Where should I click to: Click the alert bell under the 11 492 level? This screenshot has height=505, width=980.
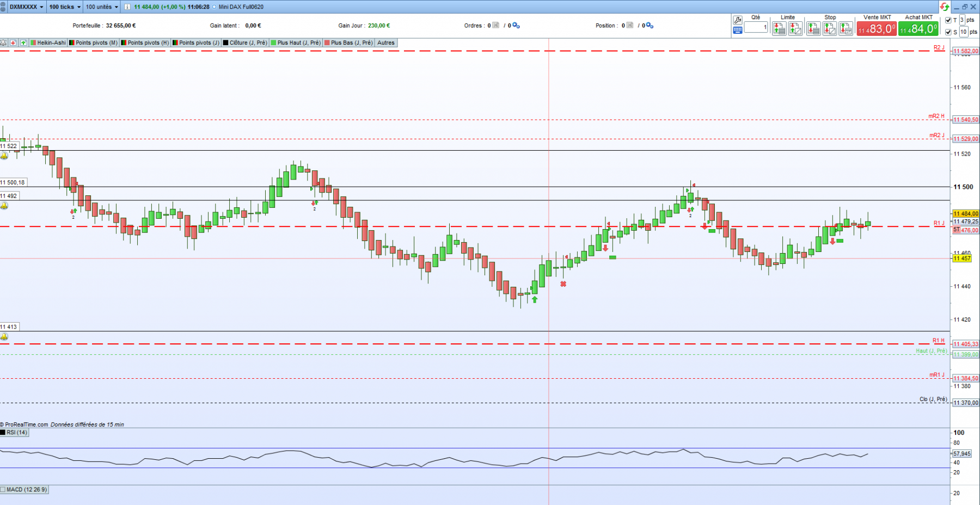pyautogui.click(x=4, y=206)
